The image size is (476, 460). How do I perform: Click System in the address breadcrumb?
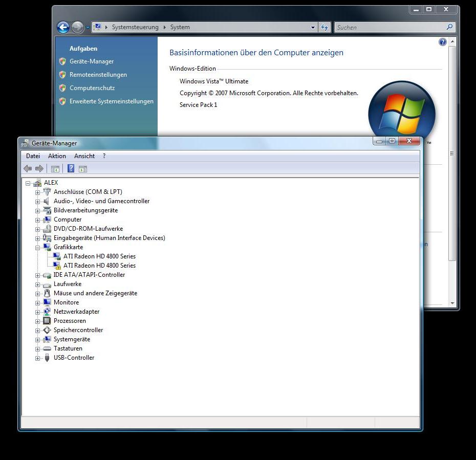pos(180,27)
